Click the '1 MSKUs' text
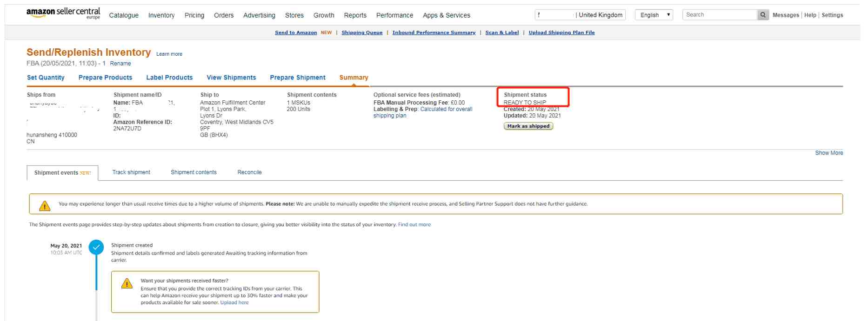868x321 pixels. (299, 103)
